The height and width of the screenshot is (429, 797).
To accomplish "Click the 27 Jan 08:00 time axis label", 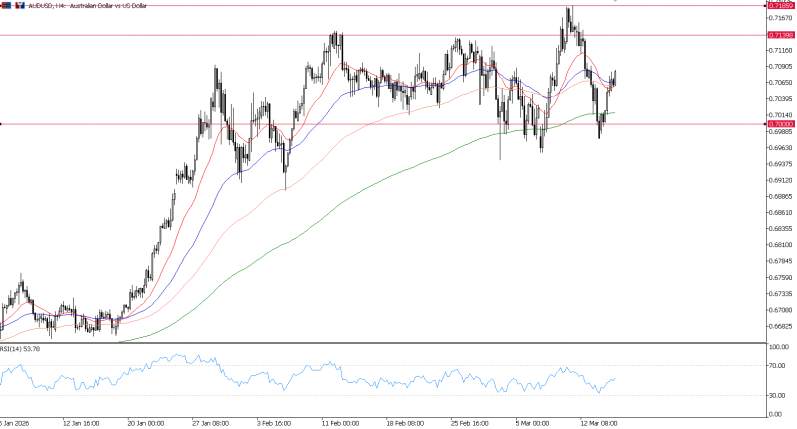I will click(210, 423).
